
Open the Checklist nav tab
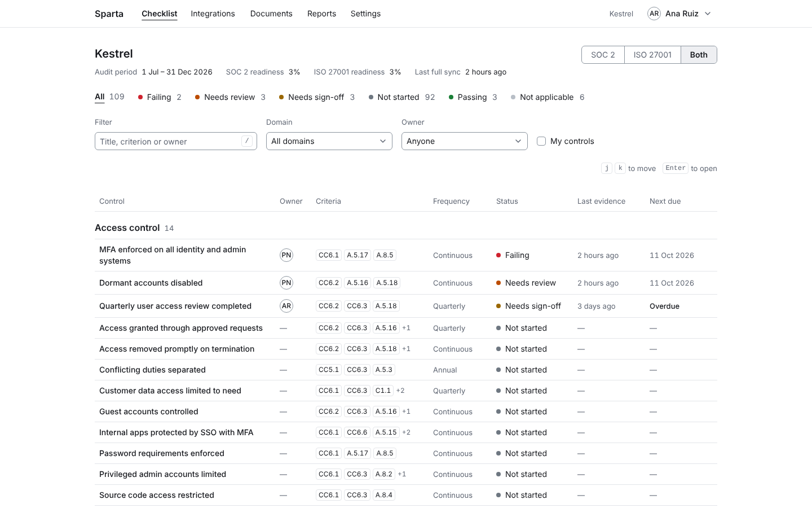[160, 14]
